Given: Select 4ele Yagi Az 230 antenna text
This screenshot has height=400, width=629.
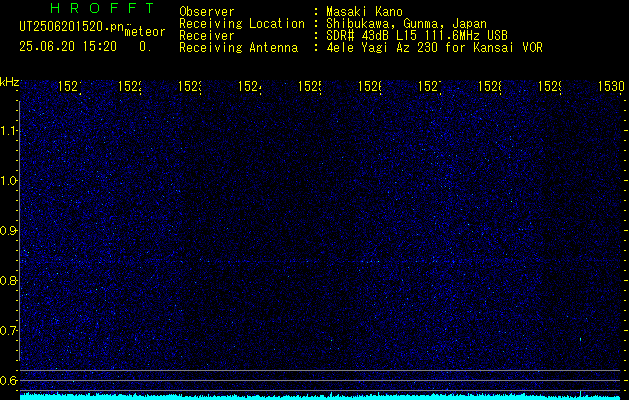Looking at the screenshot, I should click(x=434, y=48).
